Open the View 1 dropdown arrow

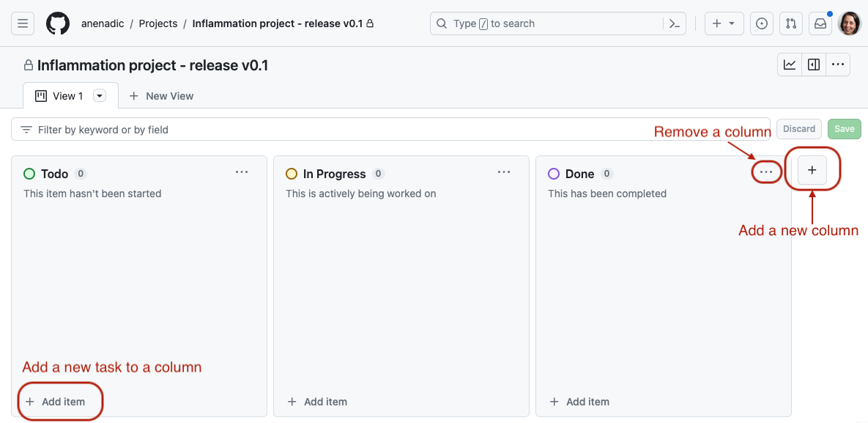(x=99, y=95)
